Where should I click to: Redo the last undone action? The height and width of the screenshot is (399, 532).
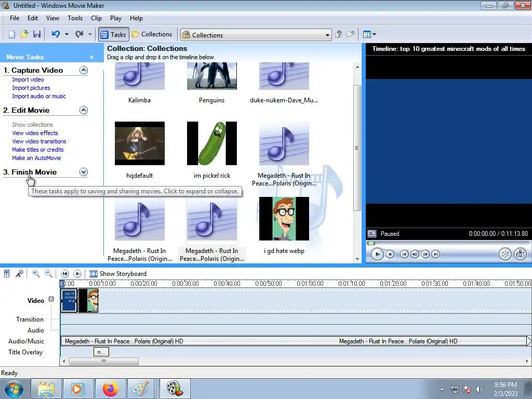click(79, 34)
